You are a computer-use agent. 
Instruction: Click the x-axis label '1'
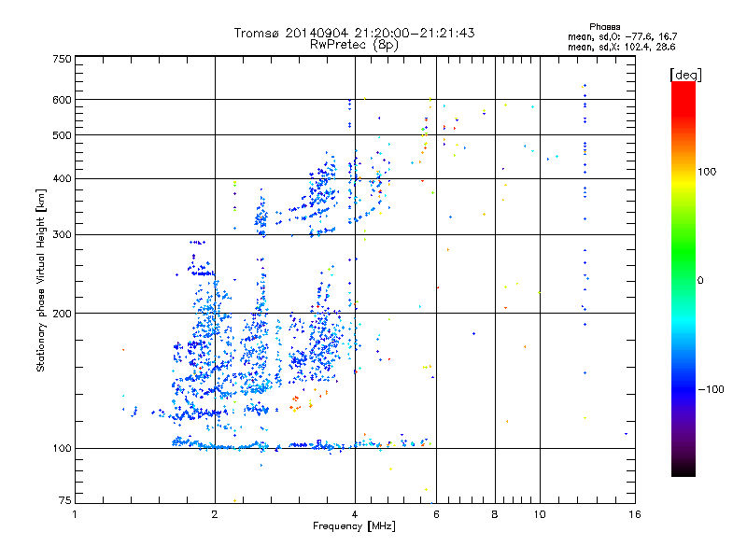75,514
